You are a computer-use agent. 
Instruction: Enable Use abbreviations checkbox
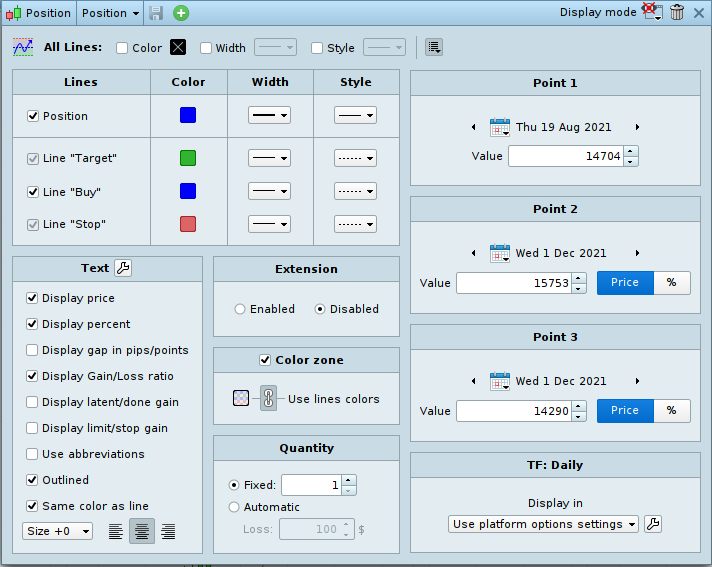32,454
